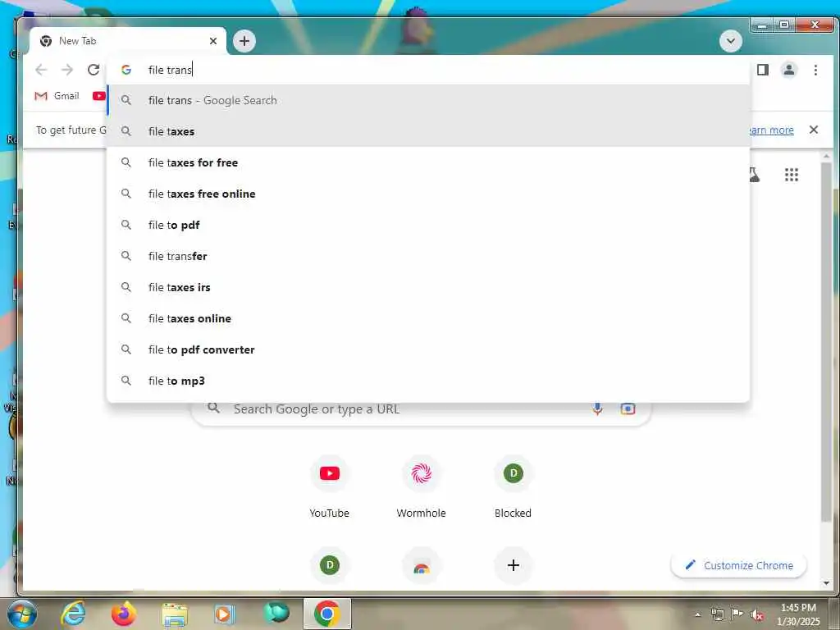This screenshot has height=630, width=840.
Task: Open the network tray icon
Action: click(717, 615)
